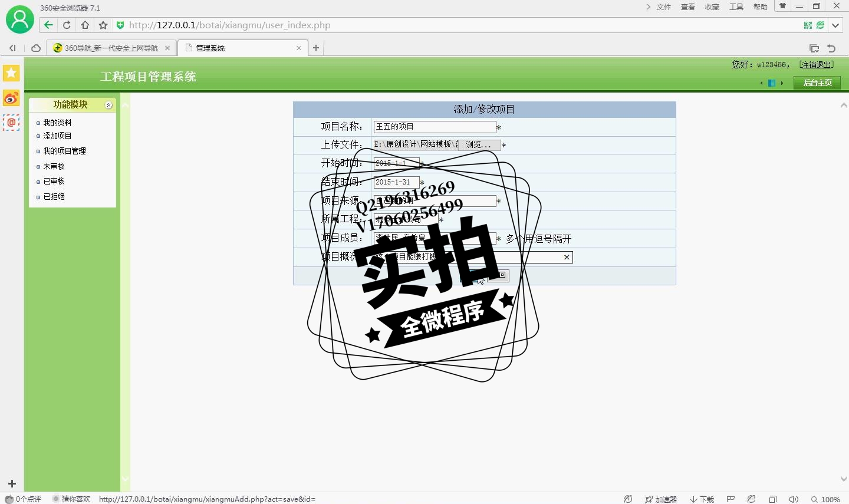Viewport: 849px width, 504px height.
Task: Open the 加速器 status bar tool
Action: (x=660, y=499)
